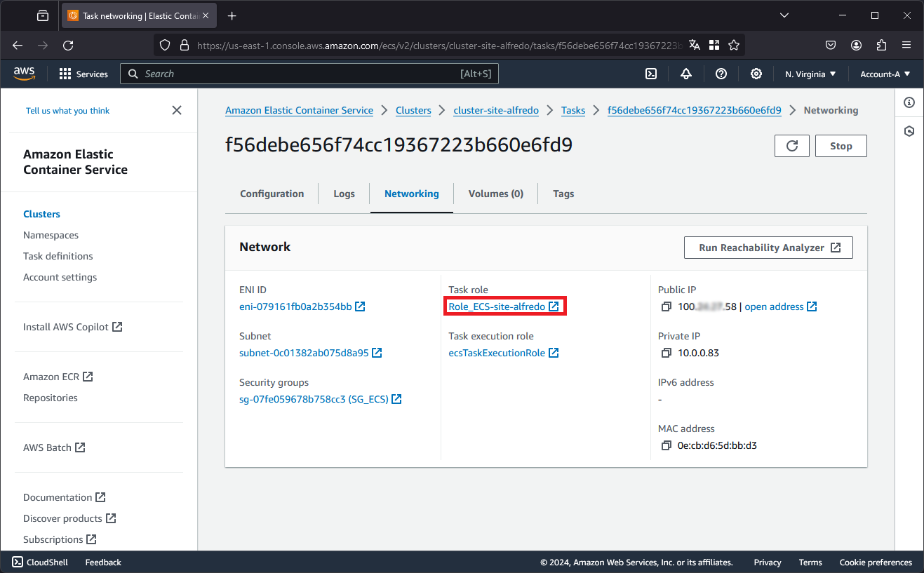The height and width of the screenshot is (573, 924).
Task: Click the site padlock icon in address bar
Action: click(185, 45)
